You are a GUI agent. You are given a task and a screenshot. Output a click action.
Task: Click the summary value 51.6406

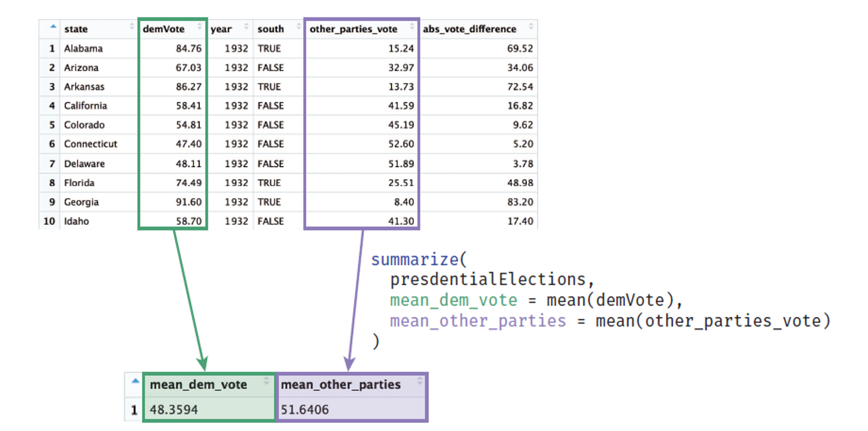pyautogui.click(x=305, y=410)
